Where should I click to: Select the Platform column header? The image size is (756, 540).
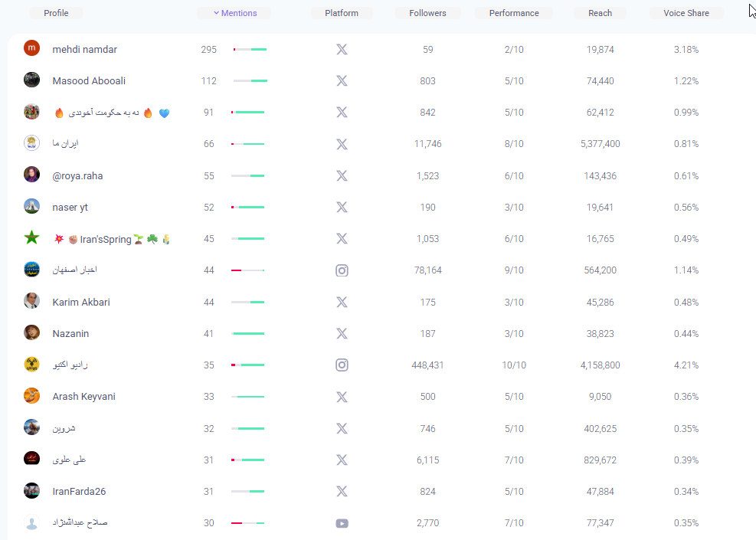341,13
